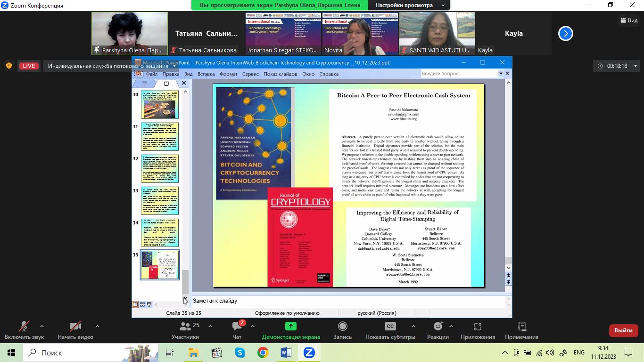Click the Введите вопрос help search box
Screen dimensions: 644x362
pos(459,74)
